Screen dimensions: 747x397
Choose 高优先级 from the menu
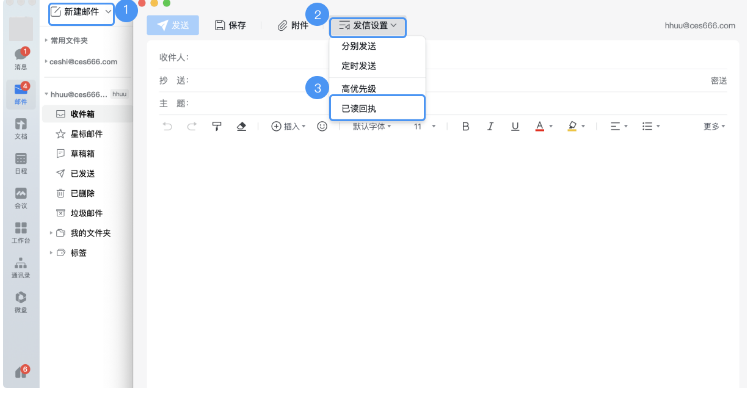(359, 89)
